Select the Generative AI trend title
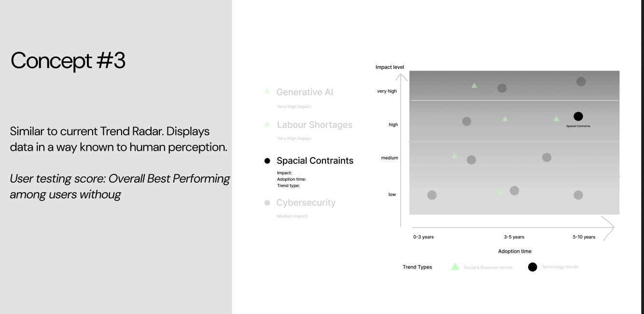This screenshot has width=644, height=314. tap(305, 92)
